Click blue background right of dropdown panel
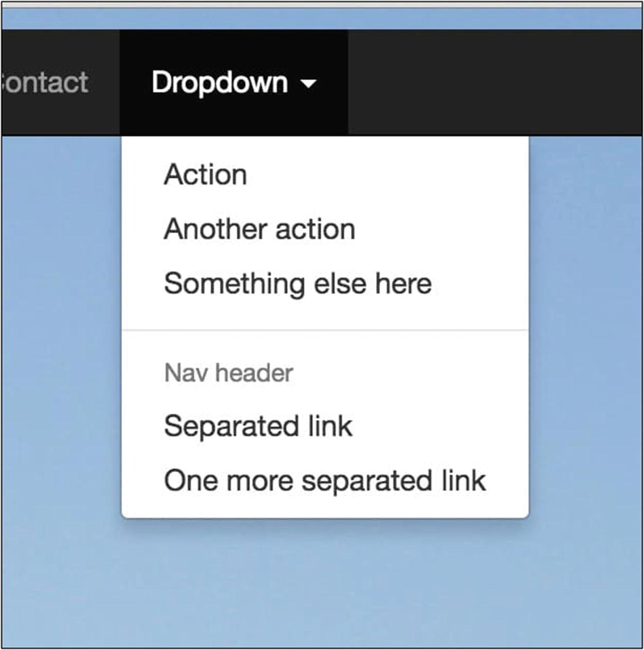The width and height of the screenshot is (644, 650). click(585, 322)
